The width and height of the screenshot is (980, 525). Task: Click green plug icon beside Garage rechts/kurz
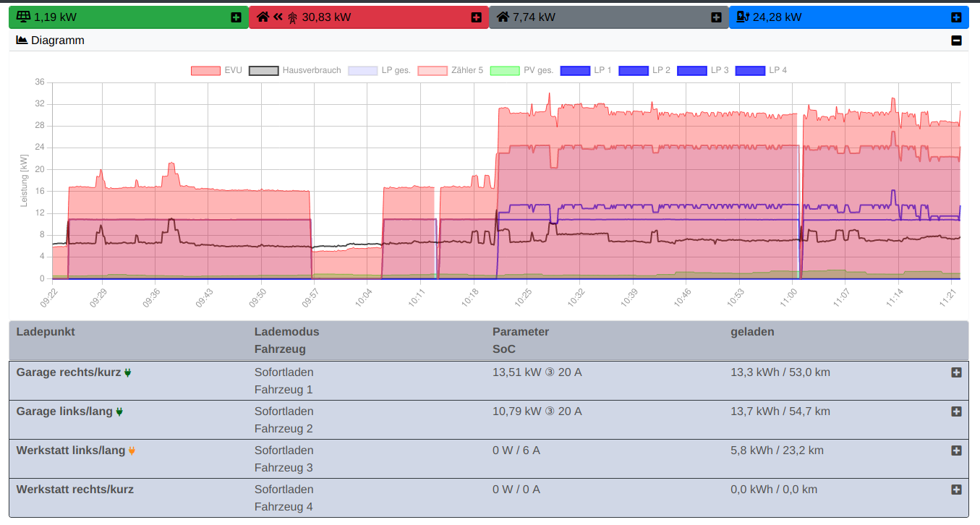click(x=128, y=373)
